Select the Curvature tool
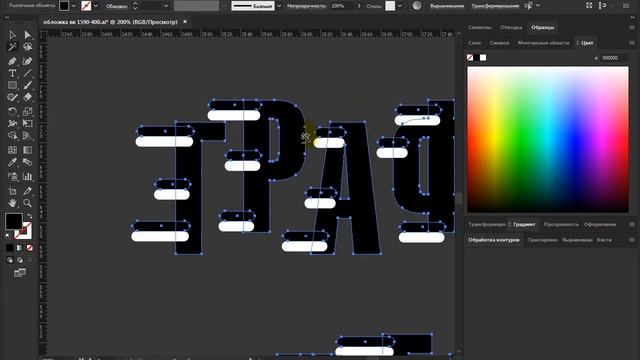640x360 pixels. point(27,61)
